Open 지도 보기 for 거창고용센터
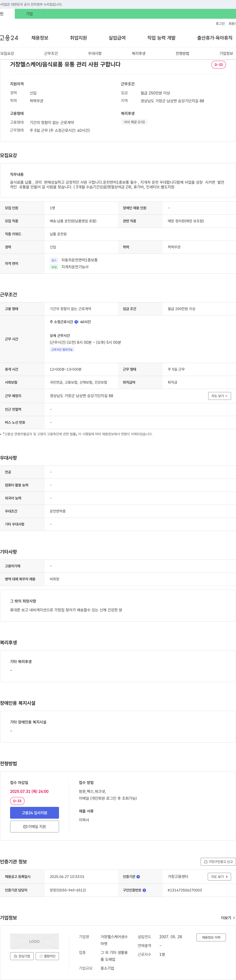The image size is (236, 980). pos(219,877)
